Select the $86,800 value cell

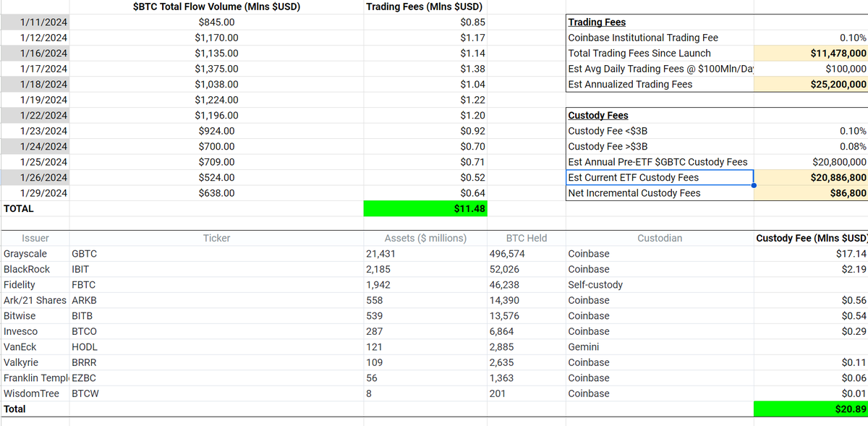pyautogui.click(x=812, y=193)
